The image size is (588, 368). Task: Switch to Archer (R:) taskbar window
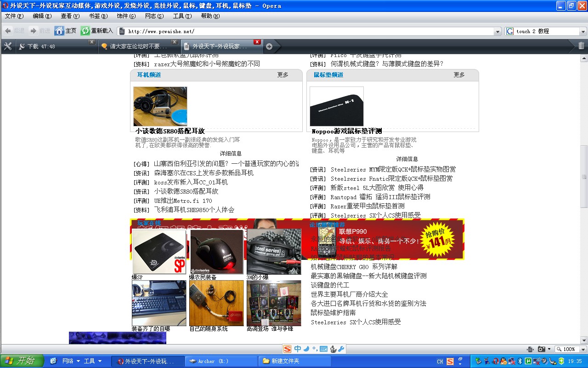tap(222, 361)
